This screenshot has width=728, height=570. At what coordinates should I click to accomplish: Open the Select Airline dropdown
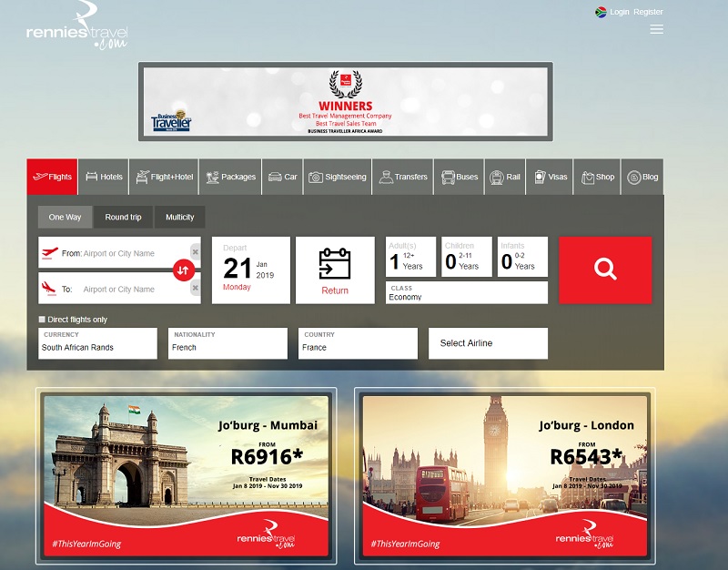[488, 343]
